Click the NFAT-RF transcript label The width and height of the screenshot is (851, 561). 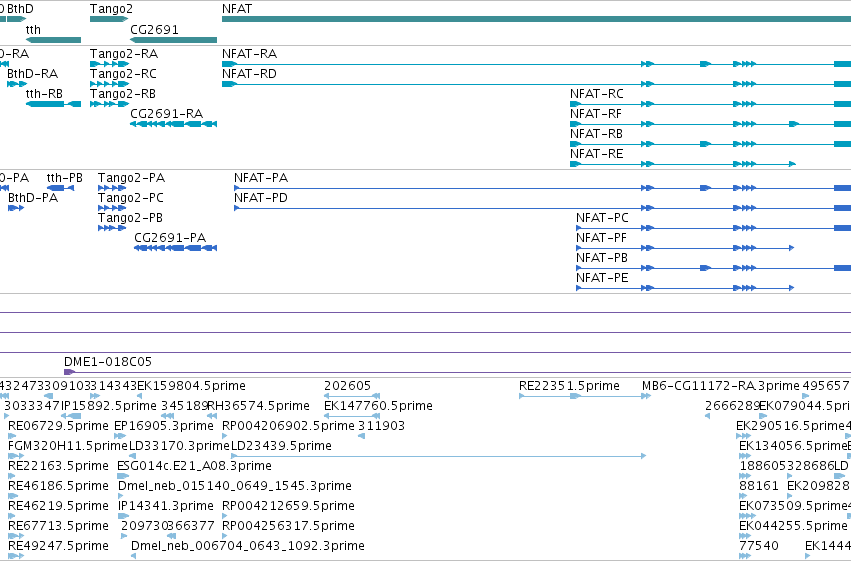click(x=595, y=113)
